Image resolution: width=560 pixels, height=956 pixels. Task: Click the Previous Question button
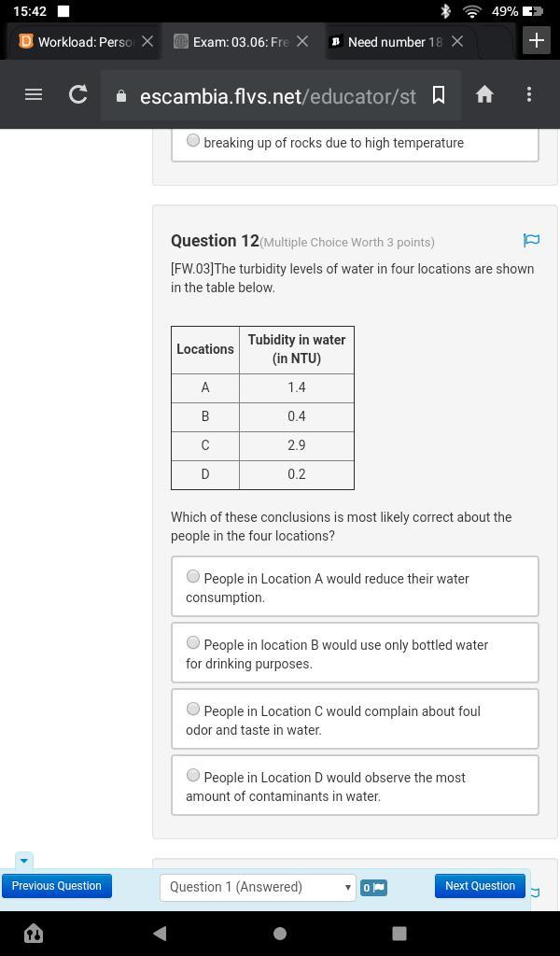[x=57, y=886]
